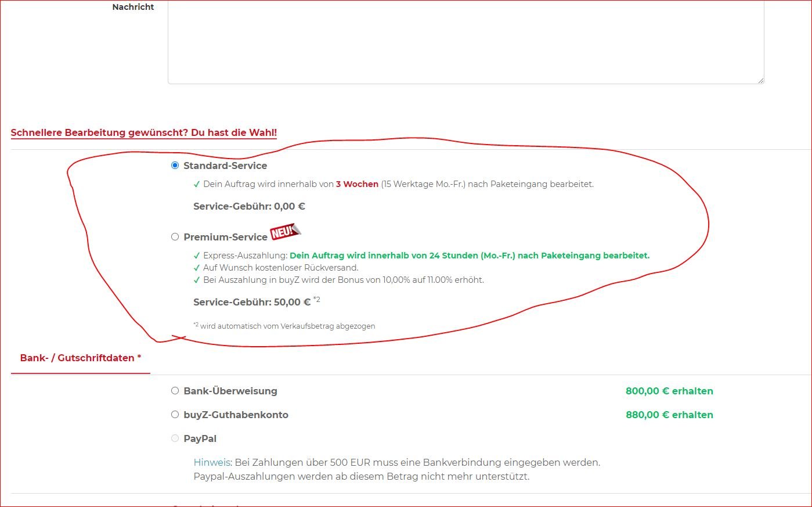
Task: Click the Nachricht field label
Action: pyautogui.click(x=133, y=7)
